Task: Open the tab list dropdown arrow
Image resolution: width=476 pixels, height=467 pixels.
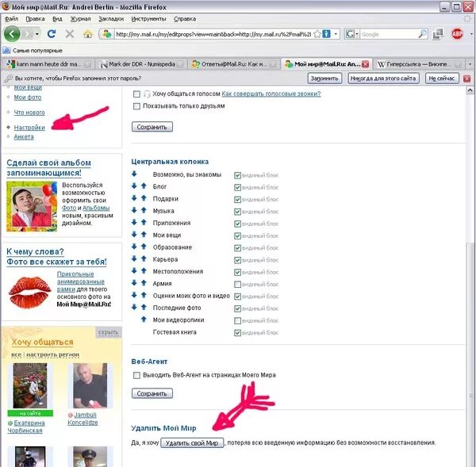Action: click(470, 64)
